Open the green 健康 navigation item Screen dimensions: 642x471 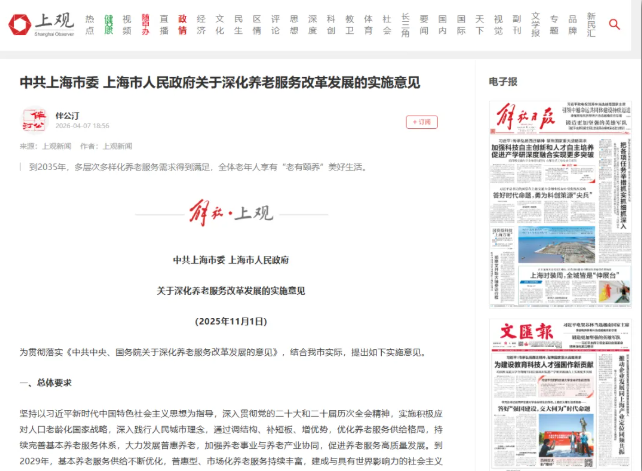pyautogui.click(x=109, y=25)
